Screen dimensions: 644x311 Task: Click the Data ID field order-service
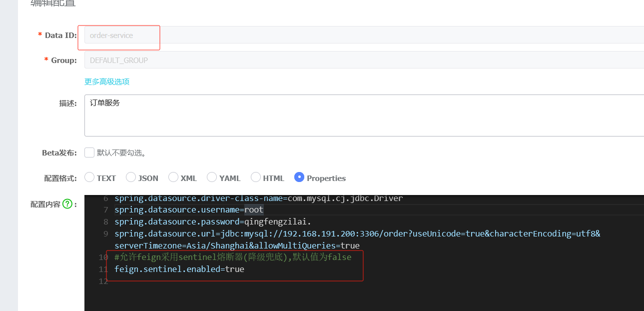click(x=364, y=35)
